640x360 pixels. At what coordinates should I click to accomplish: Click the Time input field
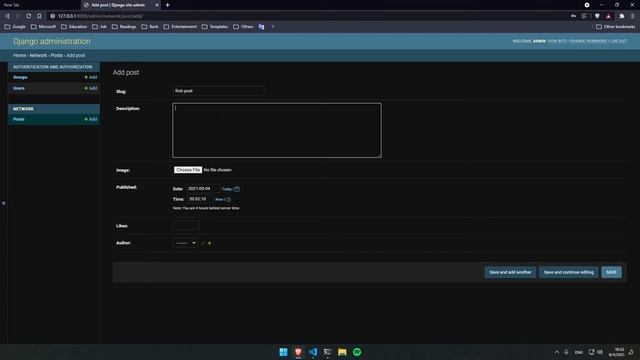199,199
